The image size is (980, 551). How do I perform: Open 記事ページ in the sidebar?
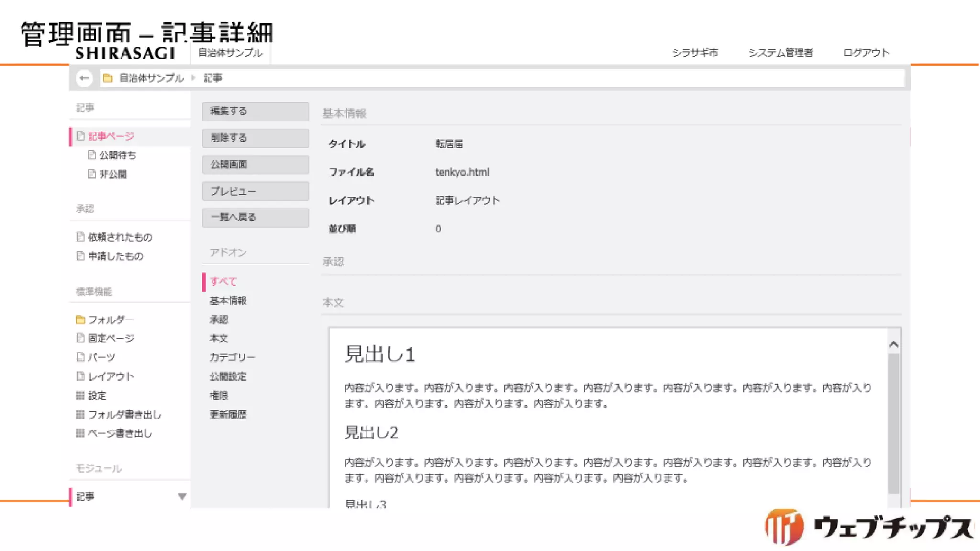111,136
